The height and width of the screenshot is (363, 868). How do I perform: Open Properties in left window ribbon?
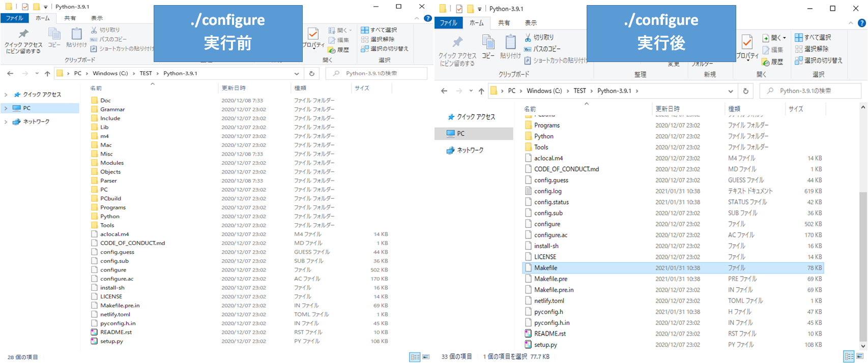[x=313, y=38]
